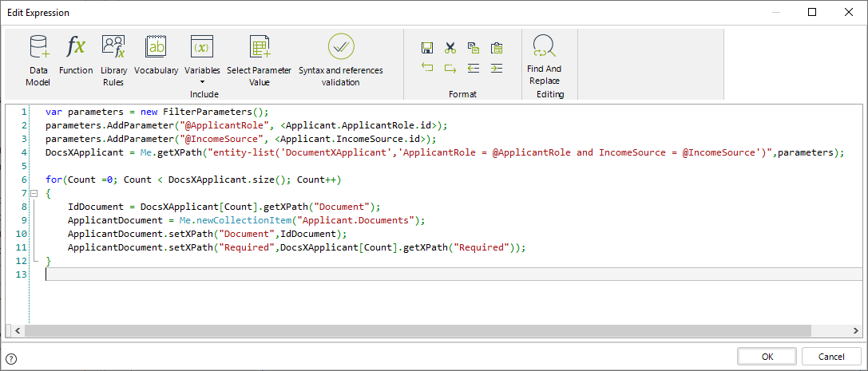Image resolution: width=868 pixels, height=371 pixels.
Task: Cut selection with the scissors icon
Action: tap(450, 48)
